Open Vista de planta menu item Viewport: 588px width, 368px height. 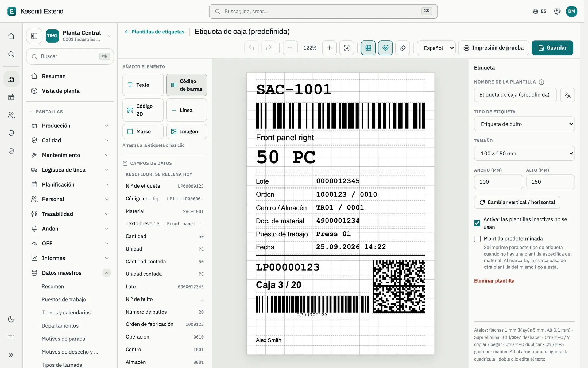70,91
